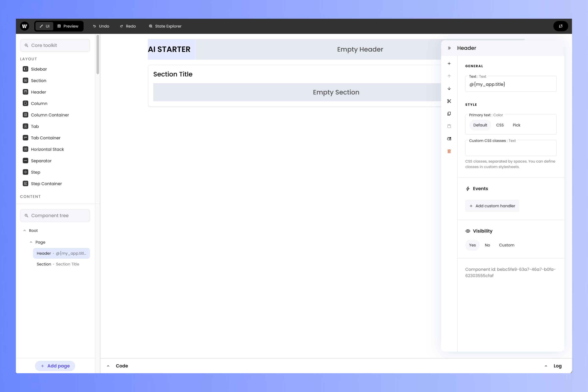Image resolution: width=588 pixels, height=392 pixels.
Task: Collapse the Header settings panel chevrons
Action: tap(449, 48)
